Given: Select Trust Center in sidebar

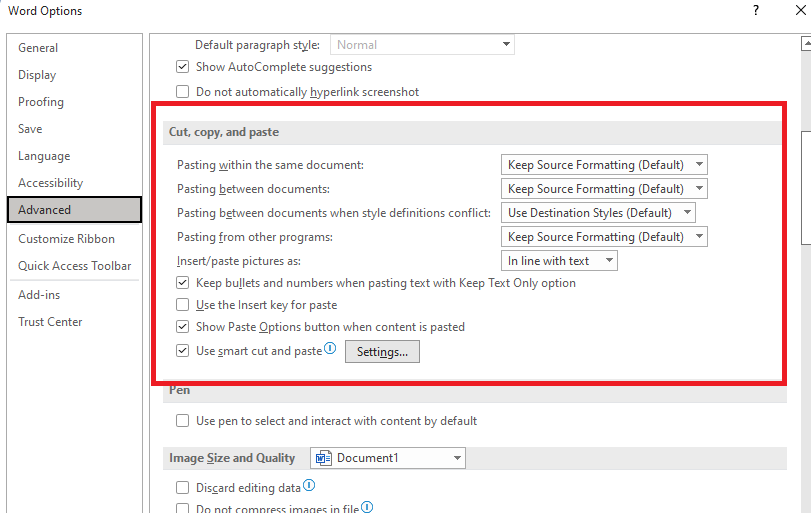Looking at the screenshot, I should [50, 322].
